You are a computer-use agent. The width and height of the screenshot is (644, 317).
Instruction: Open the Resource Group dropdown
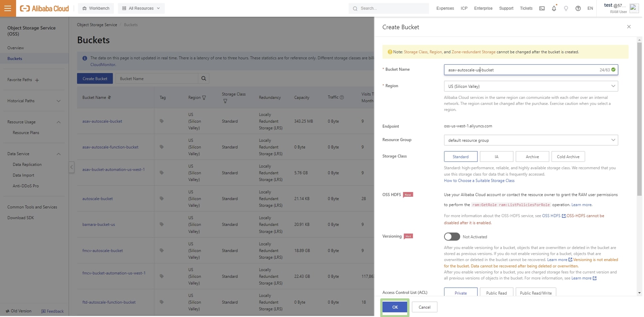(531, 140)
